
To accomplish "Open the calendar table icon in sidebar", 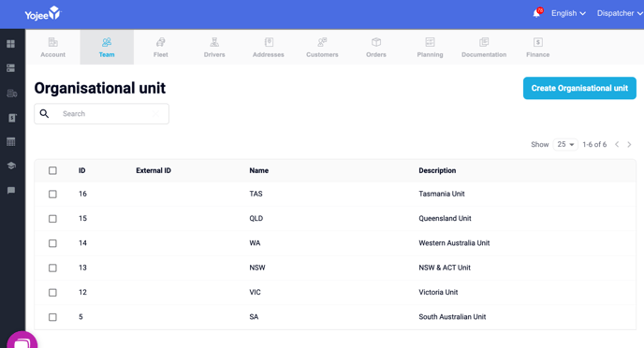I will (11, 141).
